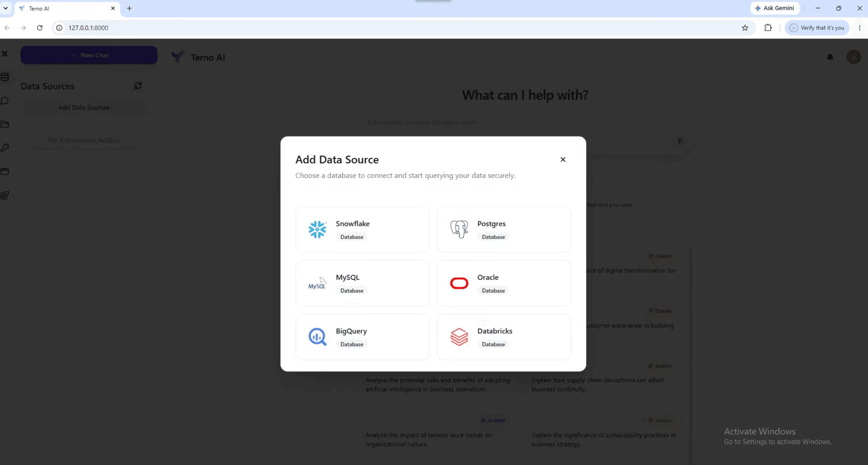Image resolution: width=868 pixels, height=465 pixels.
Task: Open the tab search dropdown arrow
Action: 6,8
